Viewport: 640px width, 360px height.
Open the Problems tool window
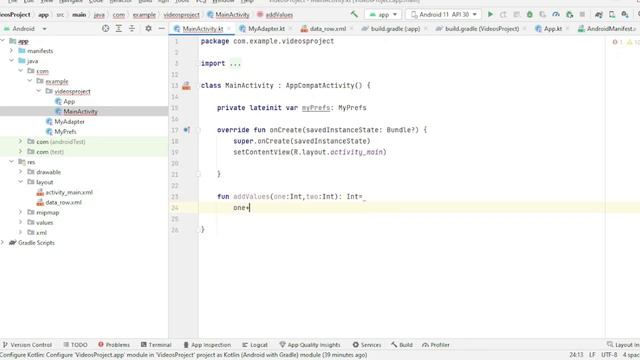pyautogui.click(x=114, y=345)
